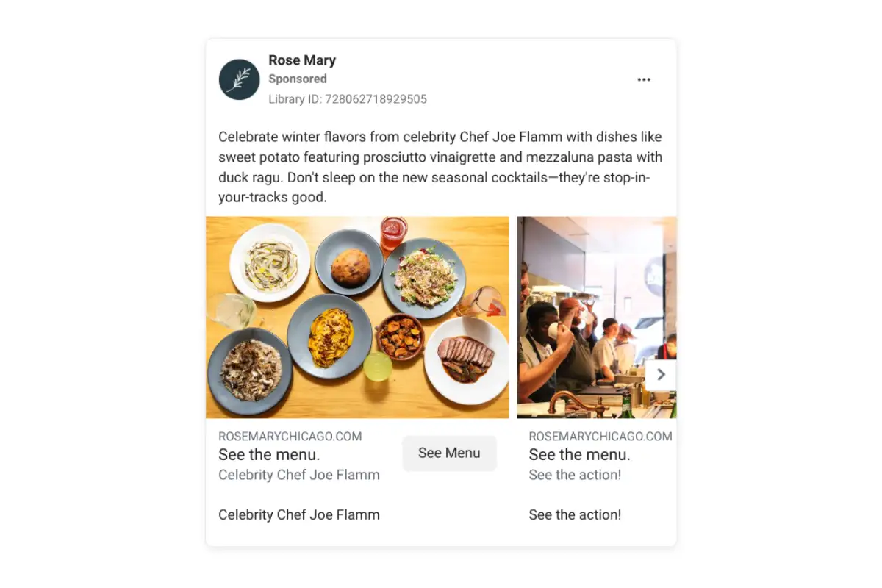Advance carousel with the right chevron arrow
The width and height of the screenshot is (882, 588).
tap(661, 375)
